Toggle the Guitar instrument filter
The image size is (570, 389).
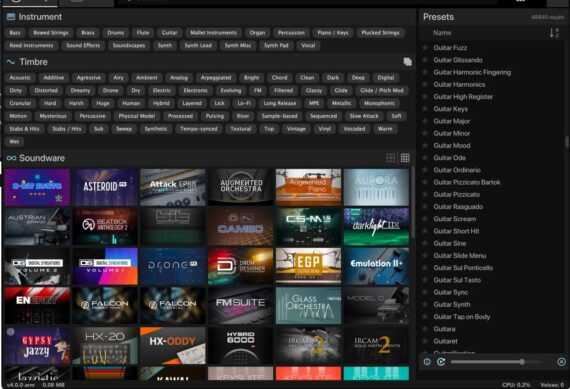pos(169,33)
